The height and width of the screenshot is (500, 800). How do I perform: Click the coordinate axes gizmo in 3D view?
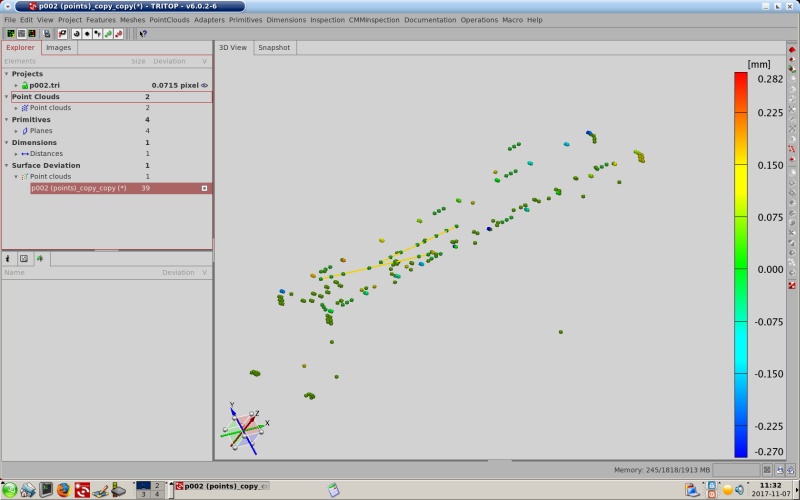[x=243, y=427]
